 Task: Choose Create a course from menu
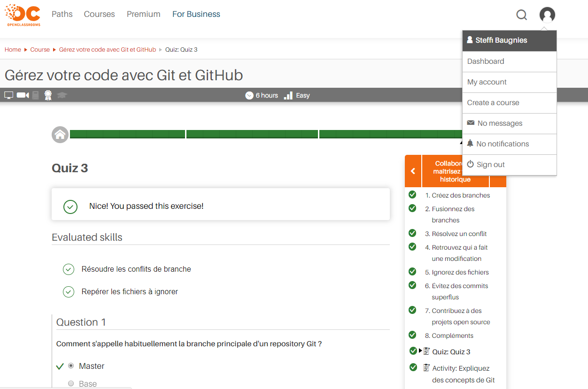tap(510, 103)
